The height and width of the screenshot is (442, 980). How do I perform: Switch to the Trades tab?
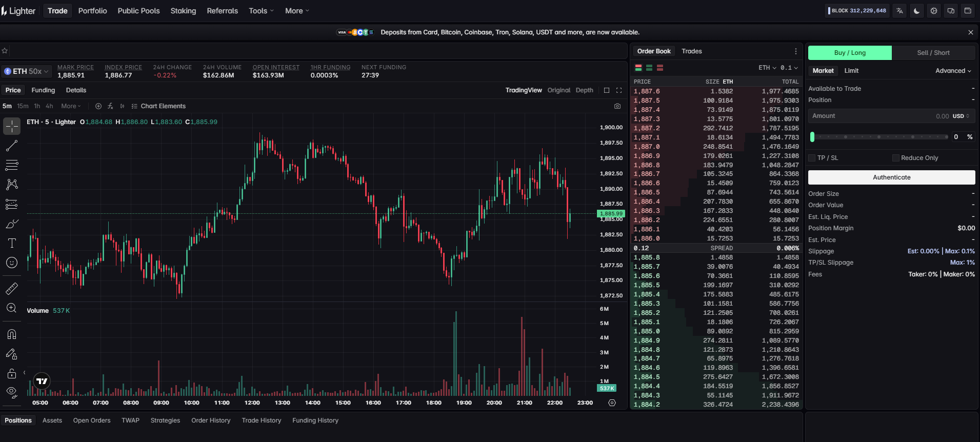pos(691,51)
